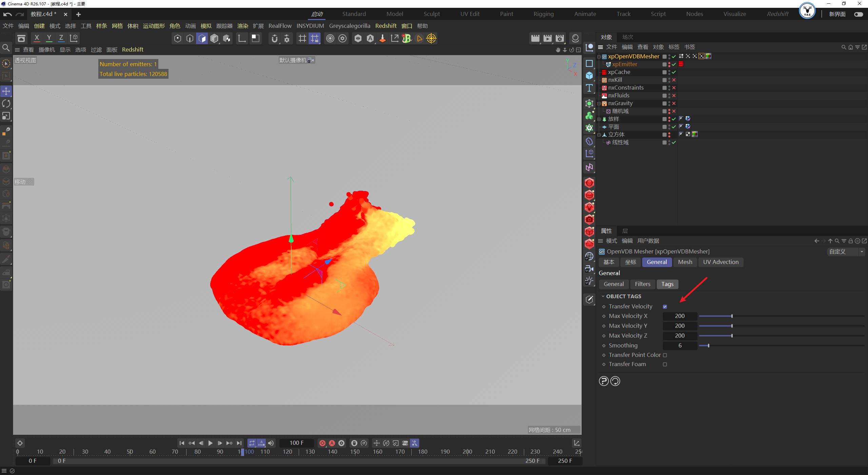Image resolution: width=868 pixels, height=475 pixels.
Task: Expand the 放样 object in Object Manager
Action: (x=599, y=119)
